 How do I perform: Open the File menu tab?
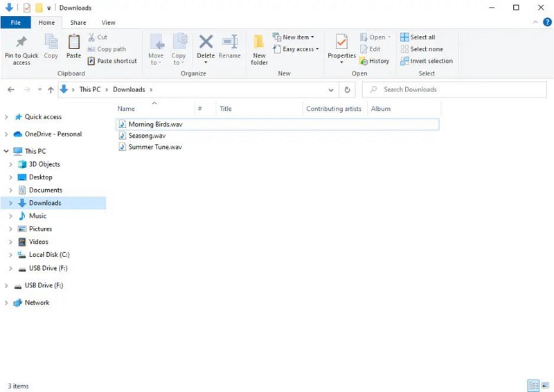[15, 23]
